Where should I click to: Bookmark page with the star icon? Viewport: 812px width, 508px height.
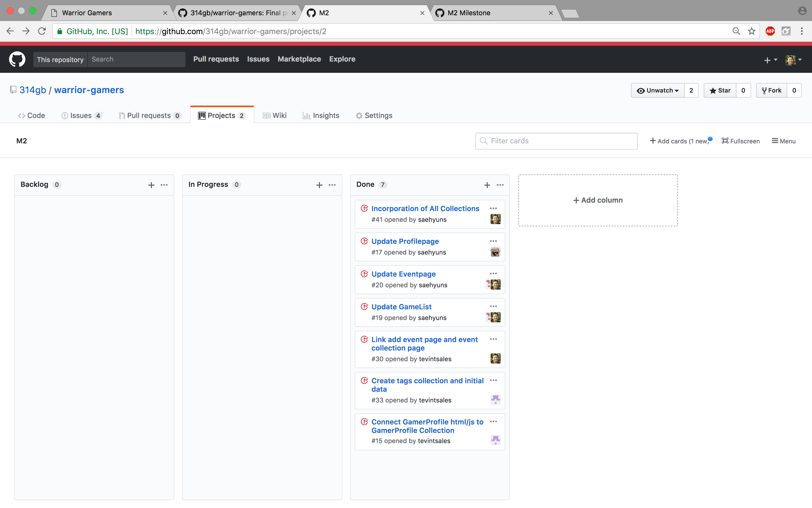coord(751,31)
